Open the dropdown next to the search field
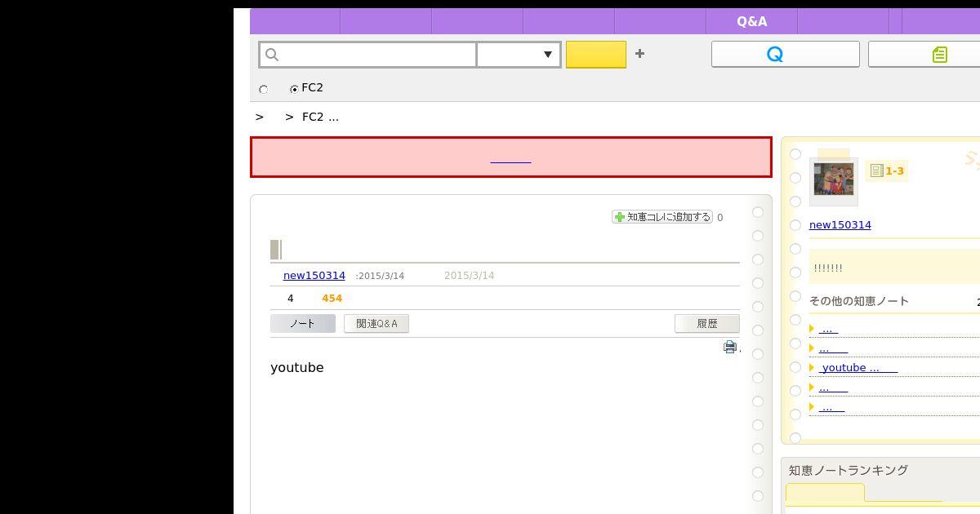 tap(519, 55)
